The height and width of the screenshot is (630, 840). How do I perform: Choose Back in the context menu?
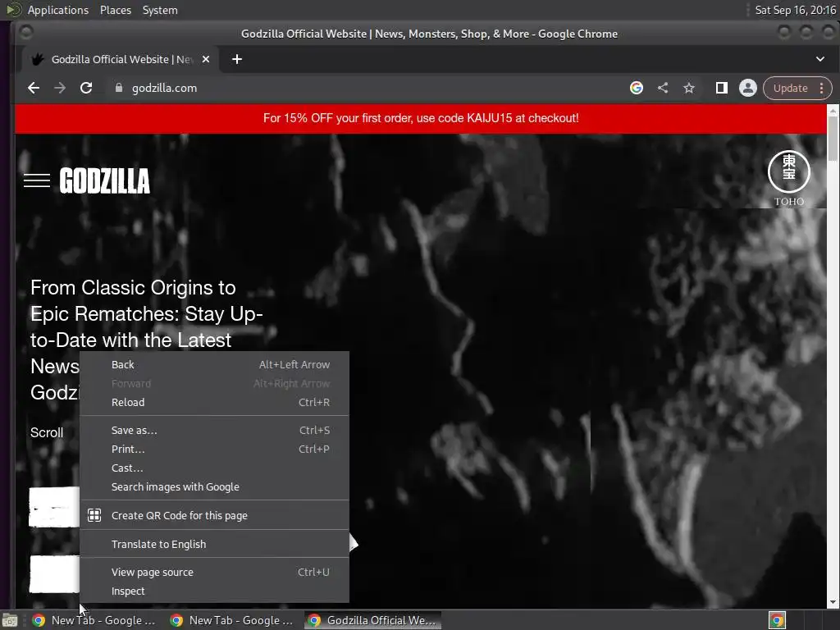pyautogui.click(x=214, y=365)
